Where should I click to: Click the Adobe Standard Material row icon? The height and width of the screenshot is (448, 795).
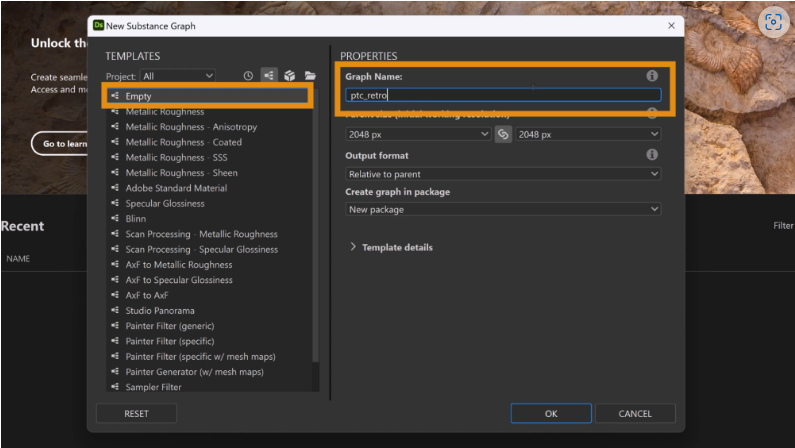[x=115, y=188]
